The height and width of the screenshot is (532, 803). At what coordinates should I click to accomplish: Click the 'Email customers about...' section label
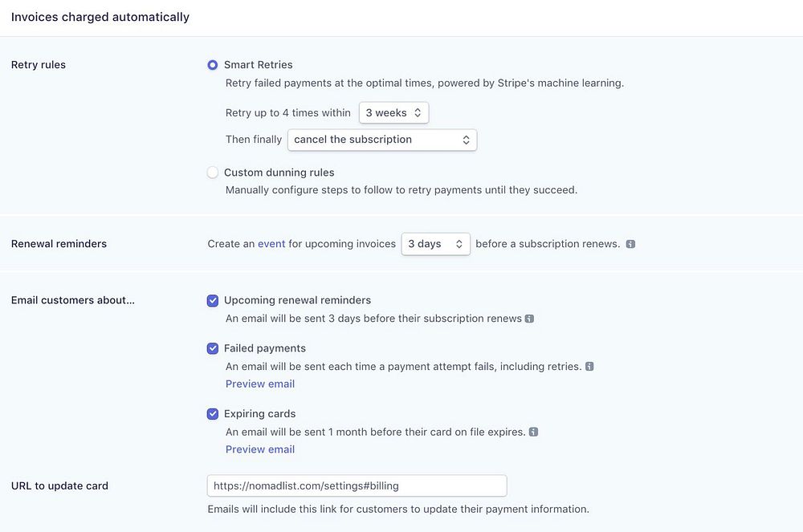click(x=73, y=301)
